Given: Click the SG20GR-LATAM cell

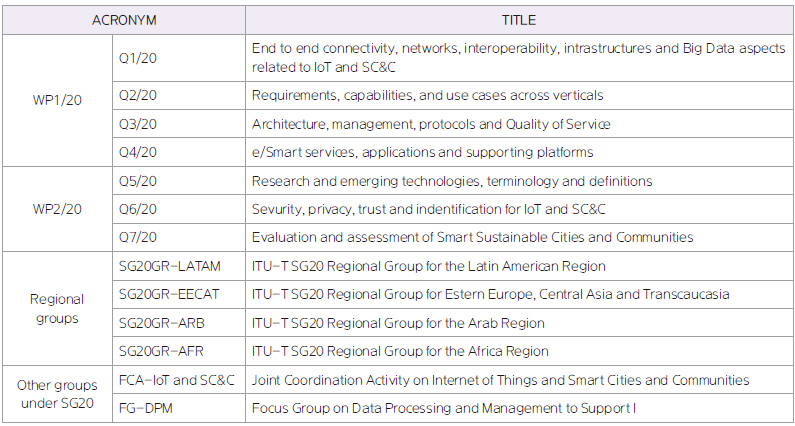Looking at the screenshot, I should pos(169,266).
